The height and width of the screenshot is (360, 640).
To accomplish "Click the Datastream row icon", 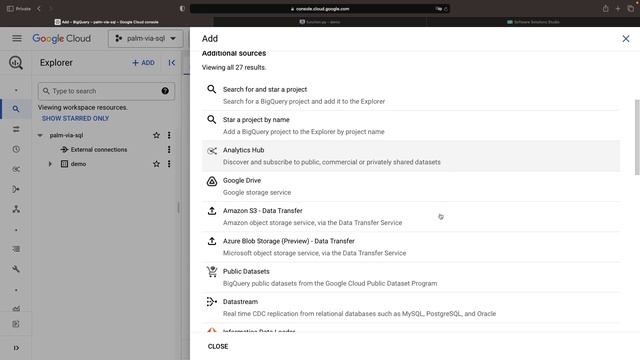I will pos(211,302).
